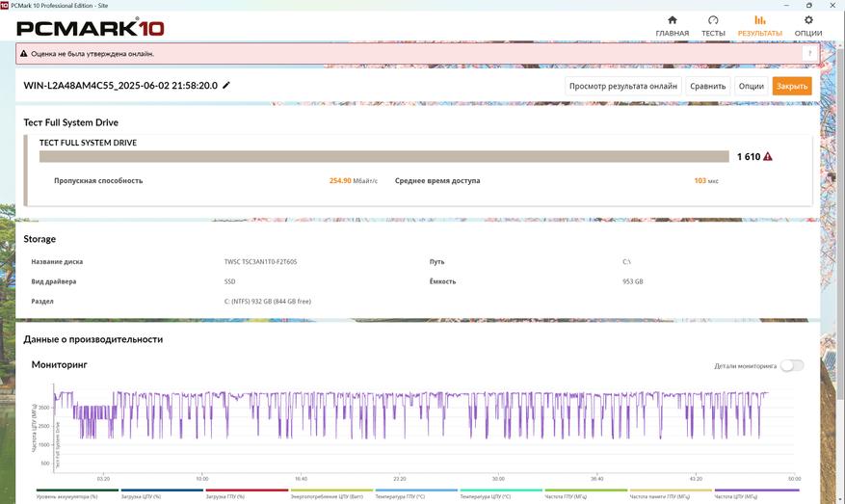Click the PCMark 10 title bar app icon
This screenshot has height=504, width=845.
pyautogui.click(x=4, y=5)
